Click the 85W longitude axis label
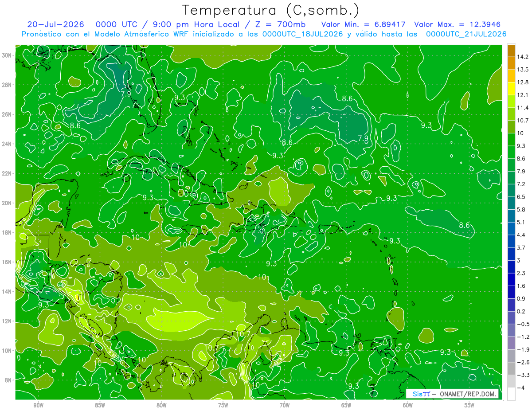This screenshot has width=532, height=411. click(100, 405)
